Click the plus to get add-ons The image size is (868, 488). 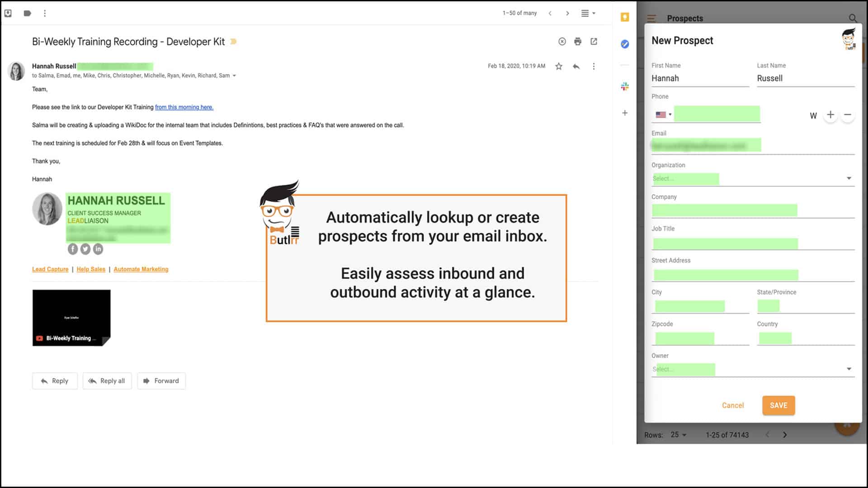tap(625, 113)
